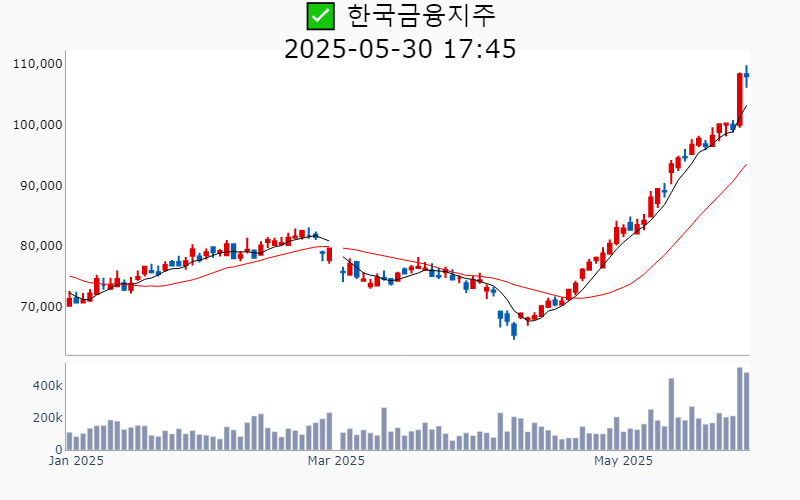Click the chart title 한국금융지주
Screen dimensions: 800x500
[421, 15]
